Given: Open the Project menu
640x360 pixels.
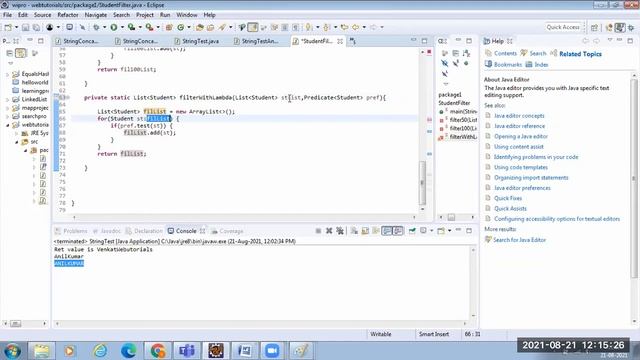Looking at the screenshot, I should 145,15.
